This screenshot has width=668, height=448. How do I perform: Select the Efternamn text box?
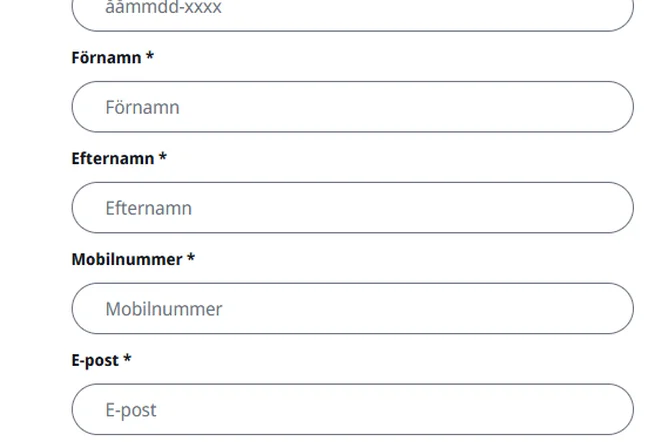pyautogui.click(x=352, y=208)
